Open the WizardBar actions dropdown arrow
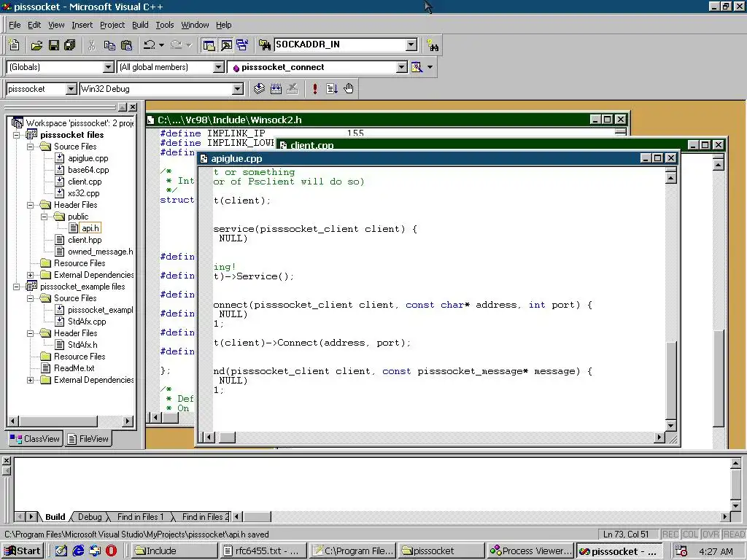Image resolution: width=747 pixels, height=560 pixels. 430,67
